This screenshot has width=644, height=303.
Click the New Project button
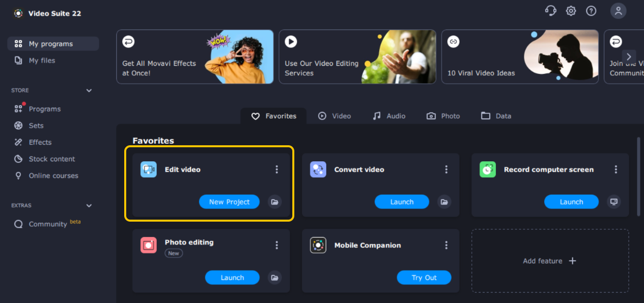coord(229,202)
